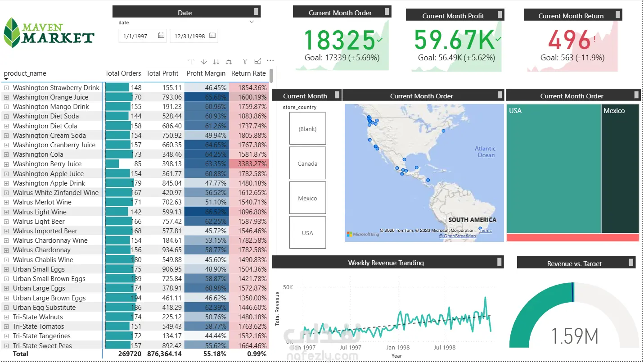Image resolution: width=644 pixels, height=363 pixels.
Task: Expand all down one level icon
Action: [229, 62]
